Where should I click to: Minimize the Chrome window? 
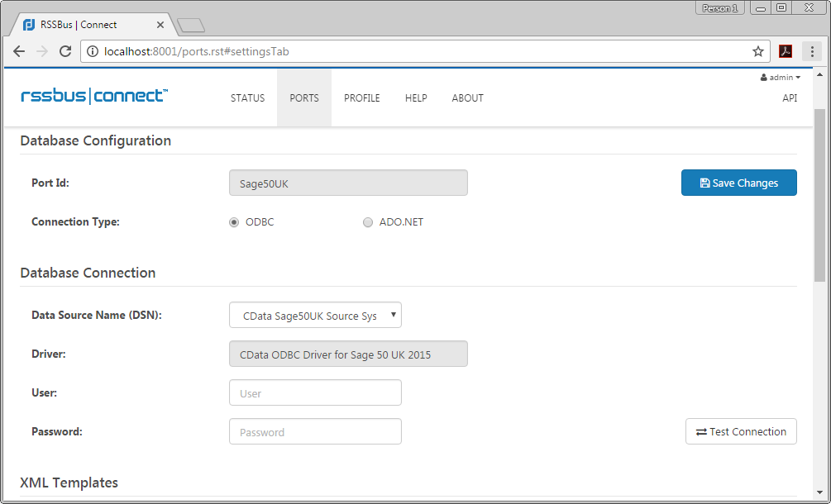(760, 8)
